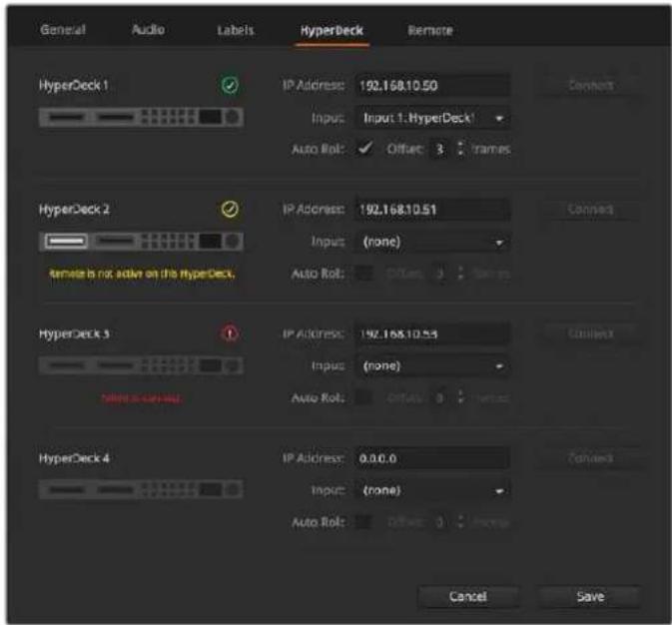Click Connect button for HyperDeck 2
Viewport: 672px width, 625px height.
[x=590, y=210]
